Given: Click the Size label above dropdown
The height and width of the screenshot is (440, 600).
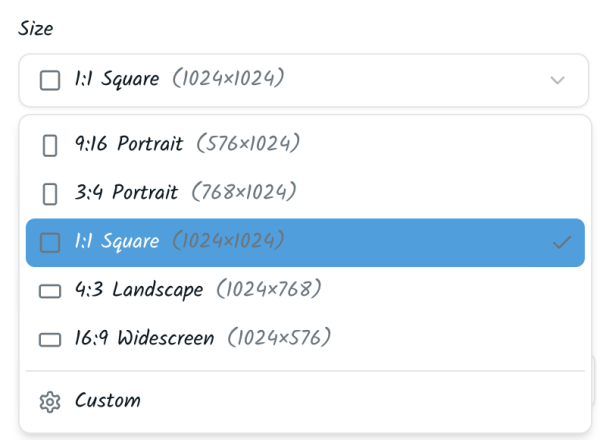Looking at the screenshot, I should click(36, 28).
